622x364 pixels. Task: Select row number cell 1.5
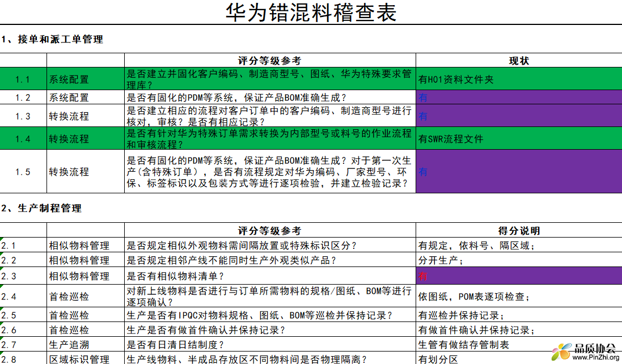click(23, 172)
